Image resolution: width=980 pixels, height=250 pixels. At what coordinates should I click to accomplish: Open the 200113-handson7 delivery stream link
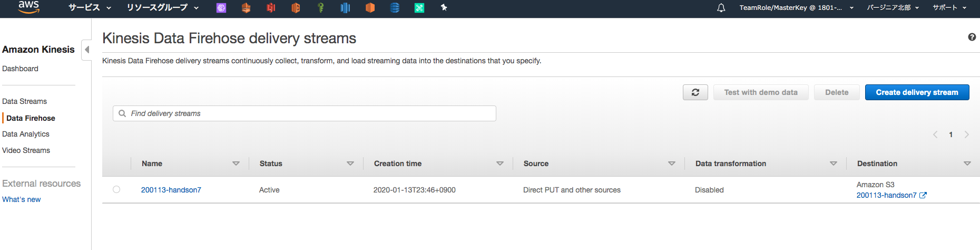[171, 190]
